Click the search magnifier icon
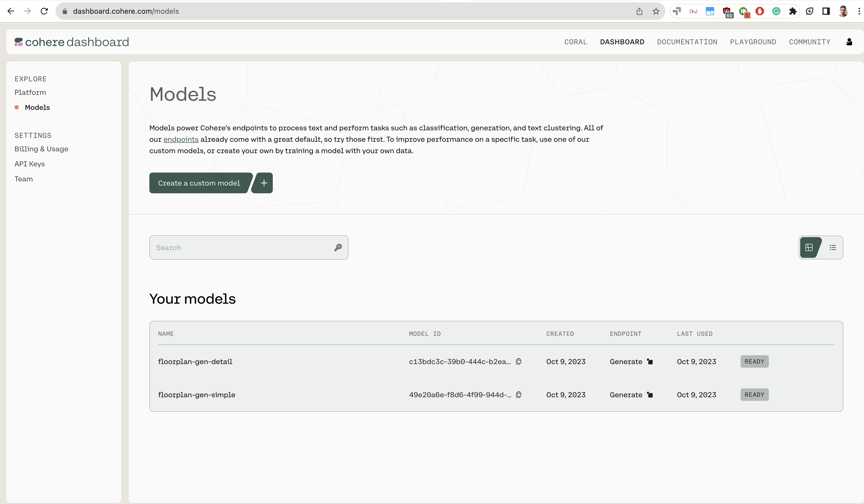864x504 pixels. [338, 247]
